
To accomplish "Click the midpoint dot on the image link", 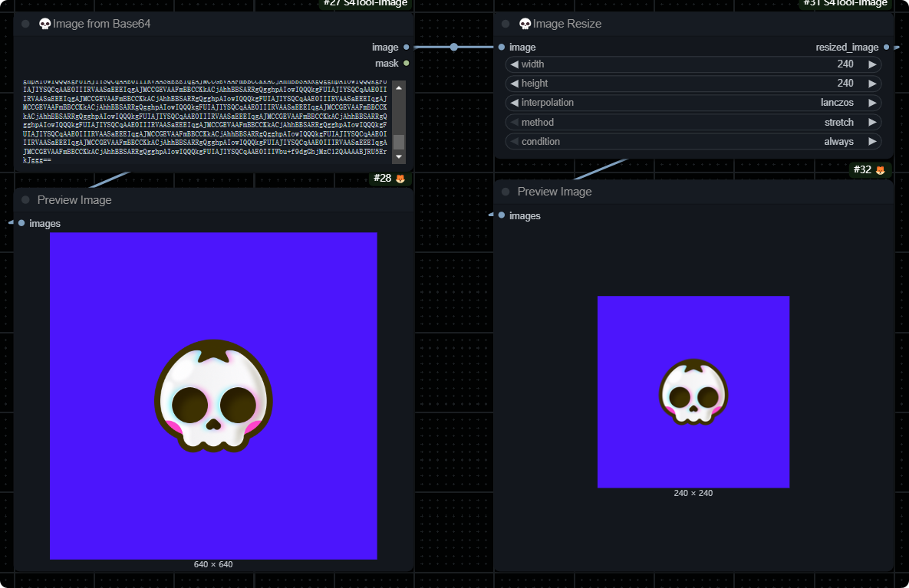I will point(453,48).
